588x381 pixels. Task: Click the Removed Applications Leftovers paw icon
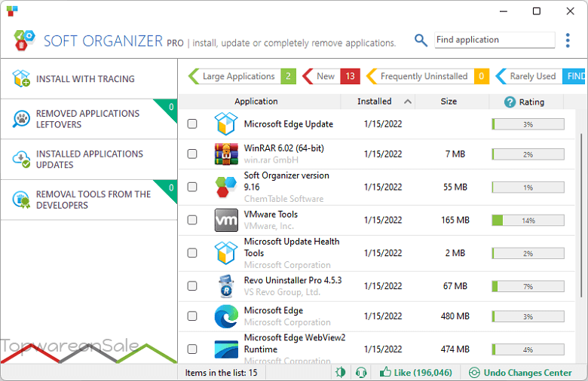click(21, 119)
